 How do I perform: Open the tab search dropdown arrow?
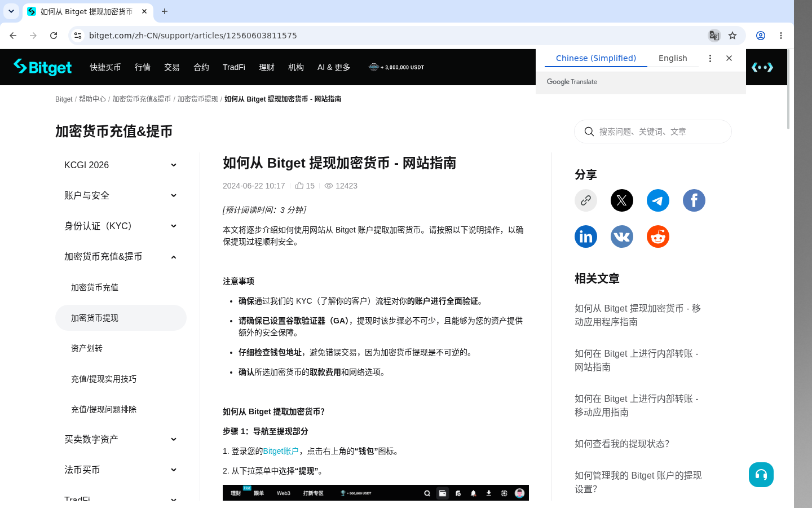click(11, 11)
